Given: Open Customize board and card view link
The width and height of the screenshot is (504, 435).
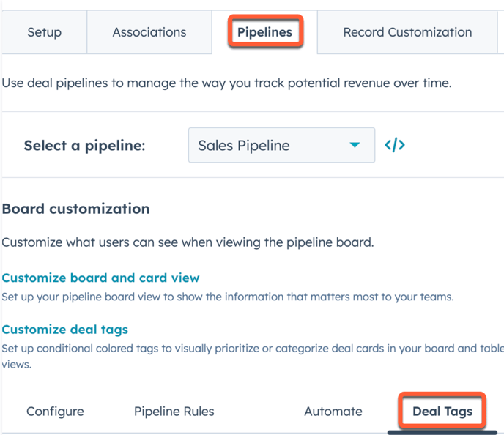Looking at the screenshot, I should pos(100,278).
